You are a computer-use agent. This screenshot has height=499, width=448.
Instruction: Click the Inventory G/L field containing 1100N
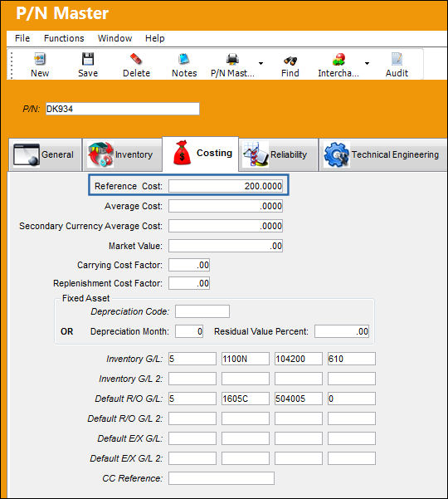click(x=246, y=359)
